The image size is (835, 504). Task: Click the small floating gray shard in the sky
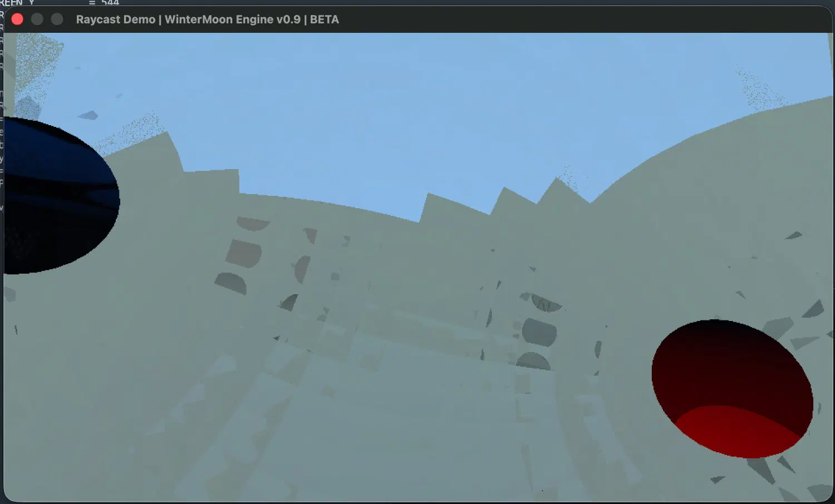point(88,115)
